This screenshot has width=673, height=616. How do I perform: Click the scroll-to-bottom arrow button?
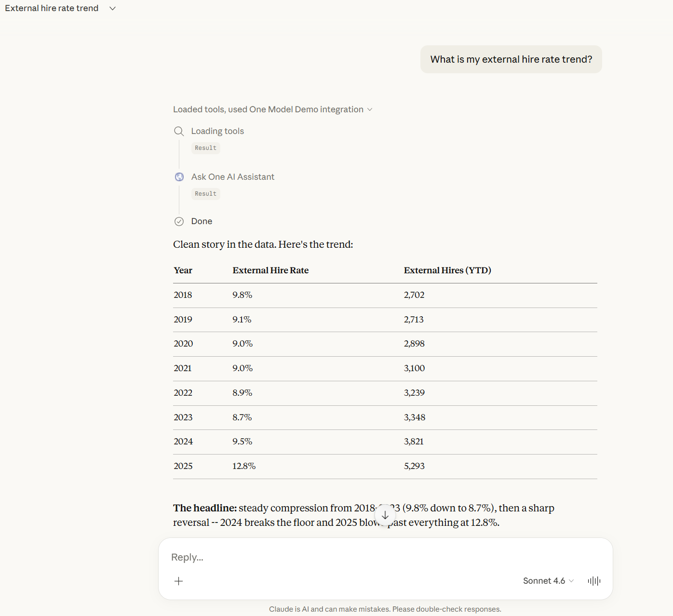point(385,515)
